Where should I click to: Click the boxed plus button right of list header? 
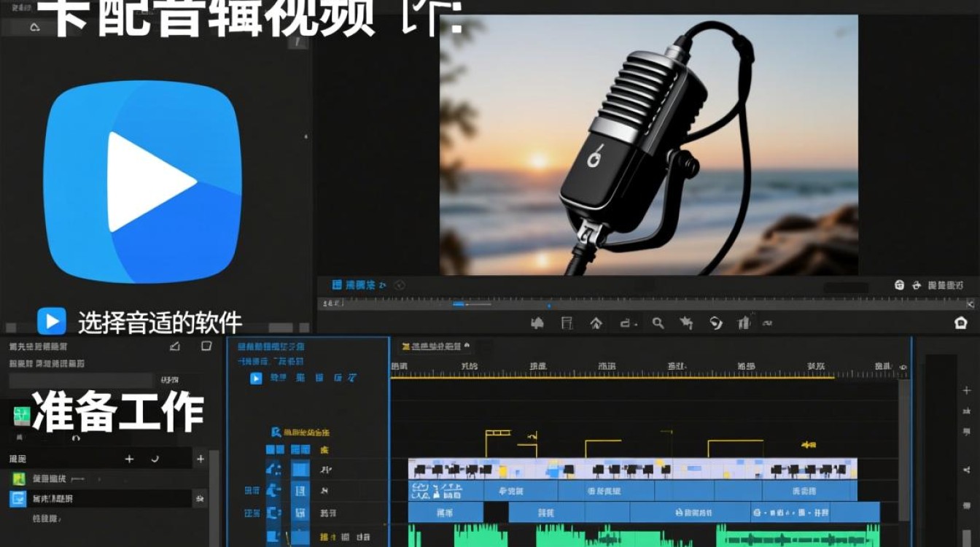coord(200,459)
